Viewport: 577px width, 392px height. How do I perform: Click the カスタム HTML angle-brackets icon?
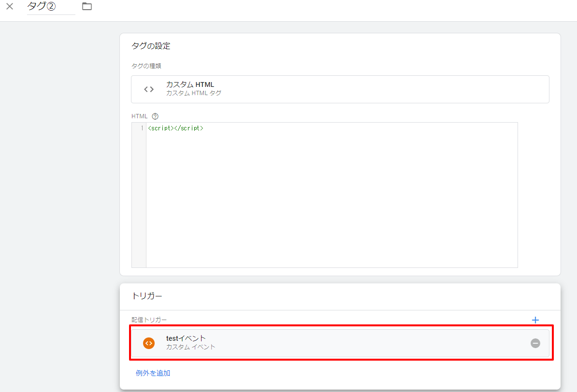coord(149,89)
